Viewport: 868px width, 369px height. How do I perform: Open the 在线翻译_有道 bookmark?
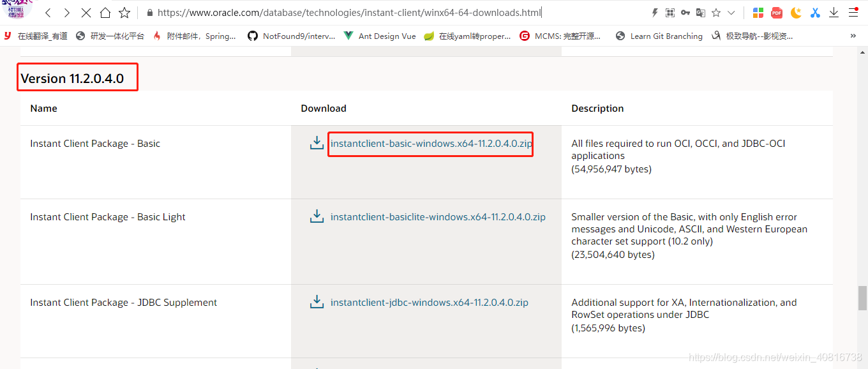coord(36,36)
